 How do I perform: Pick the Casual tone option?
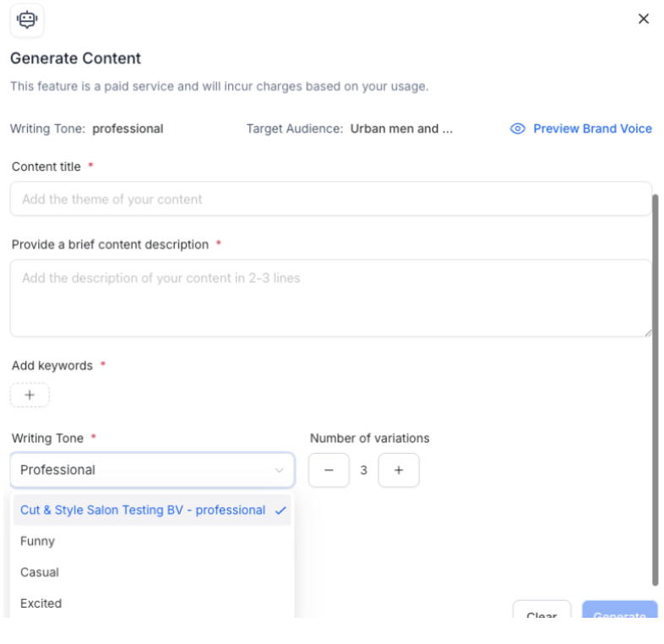pos(40,572)
